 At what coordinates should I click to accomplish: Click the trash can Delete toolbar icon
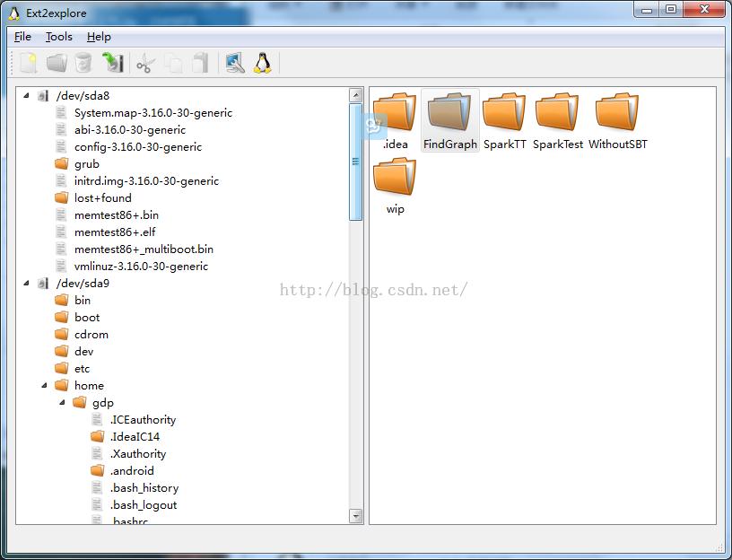(83, 63)
